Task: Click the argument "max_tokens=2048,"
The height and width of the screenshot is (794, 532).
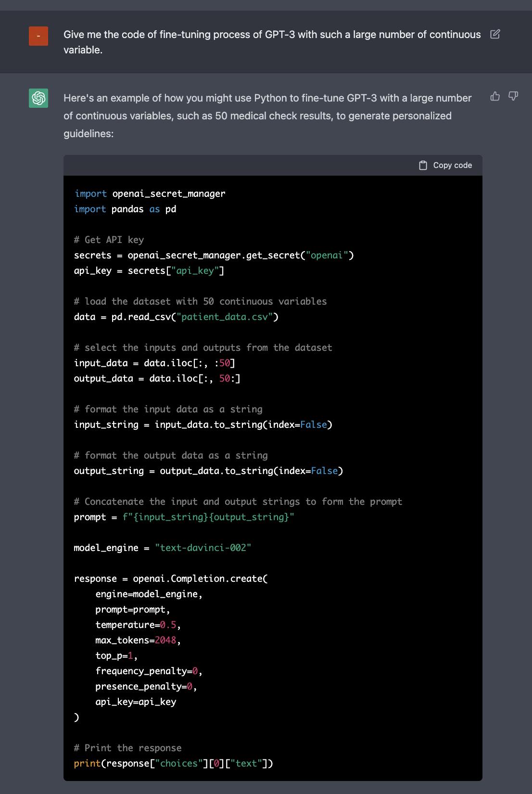Action: click(x=138, y=640)
